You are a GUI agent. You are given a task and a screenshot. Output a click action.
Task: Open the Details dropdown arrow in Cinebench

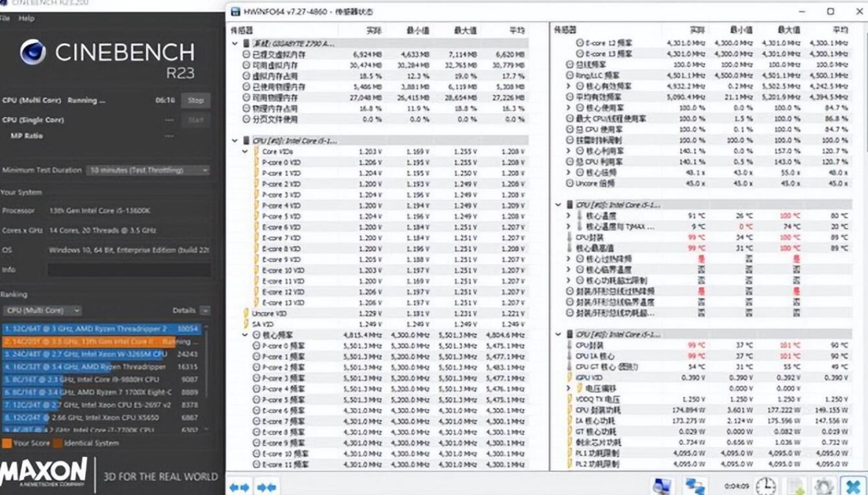click(205, 311)
